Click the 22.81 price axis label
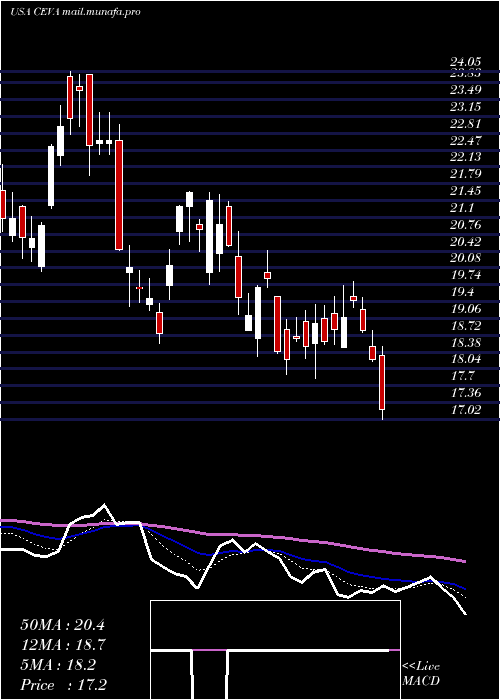The height and width of the screenshot is (700, 500). coord(465,124)
